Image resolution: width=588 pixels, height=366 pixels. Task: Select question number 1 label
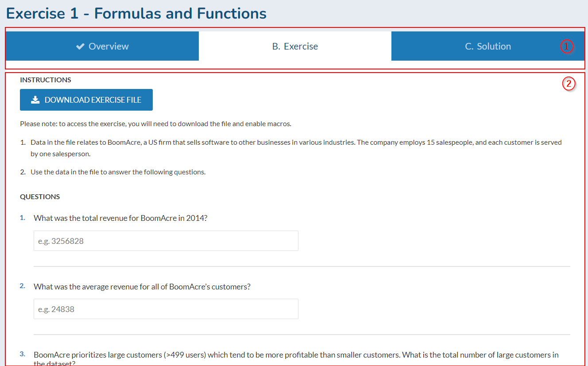point(23,218)
